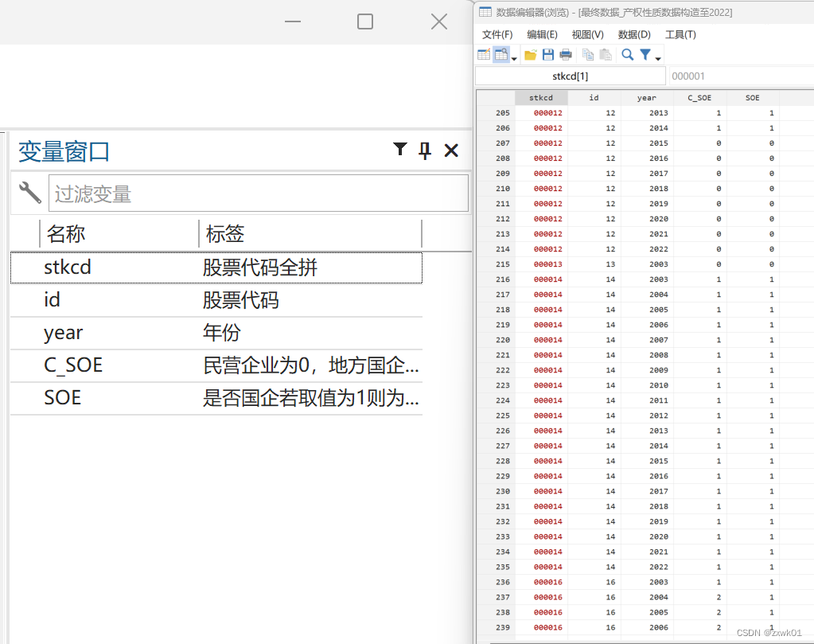Click the open folder icon in data editor
This screenshot has height=644, width=814.
(x=531, y=55)
